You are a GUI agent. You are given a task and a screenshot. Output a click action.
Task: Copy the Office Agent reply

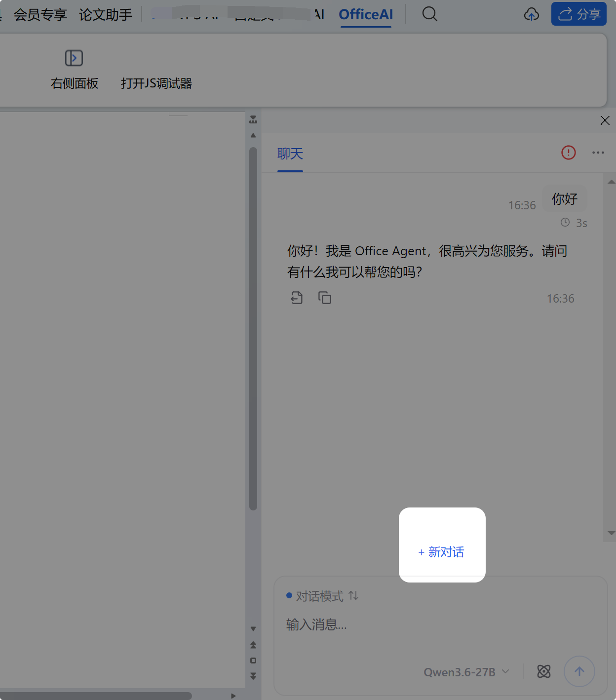[325, 298]
